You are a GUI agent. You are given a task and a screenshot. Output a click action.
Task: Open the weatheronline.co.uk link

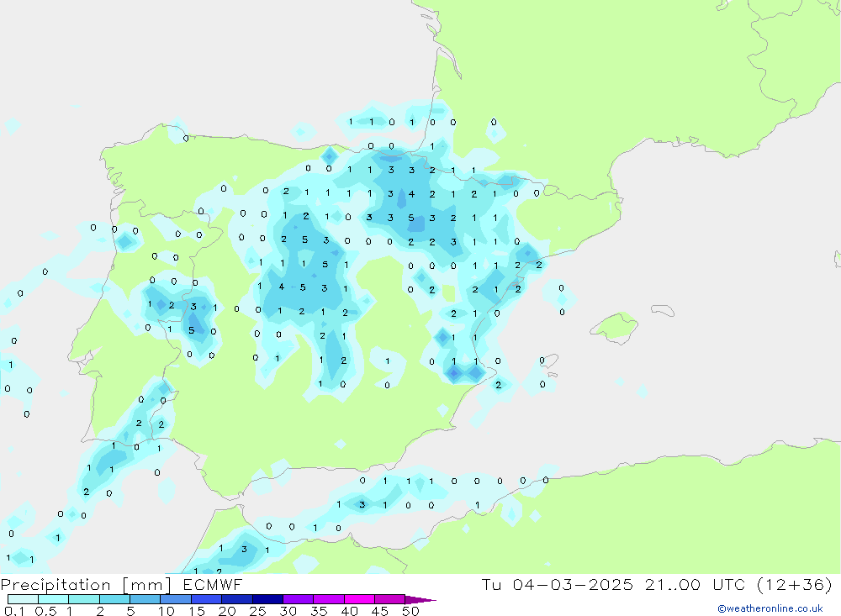(x=770, y=608)
